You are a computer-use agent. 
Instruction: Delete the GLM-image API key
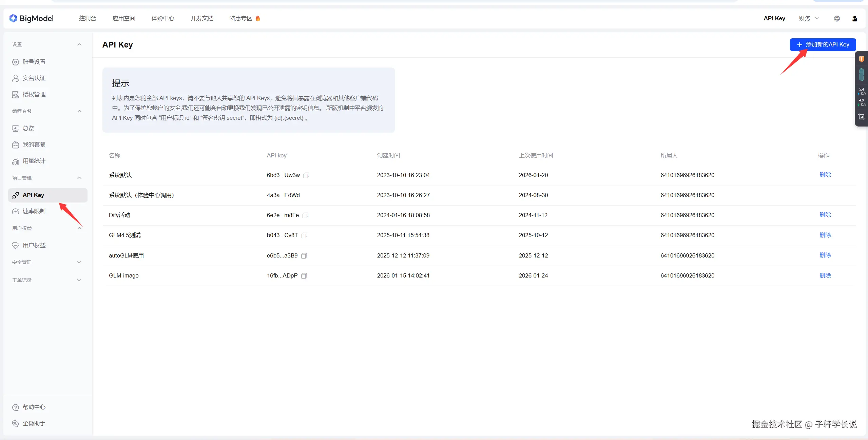pos(825,275)
